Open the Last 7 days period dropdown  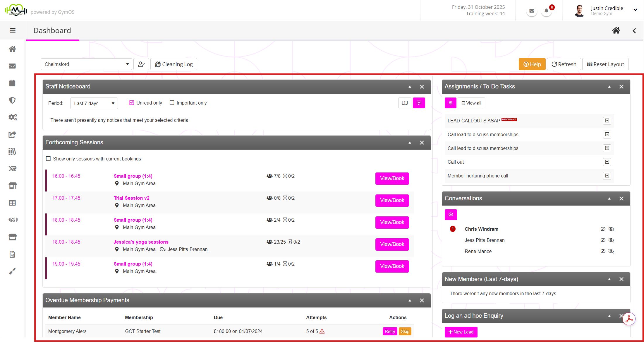point(94,103)
